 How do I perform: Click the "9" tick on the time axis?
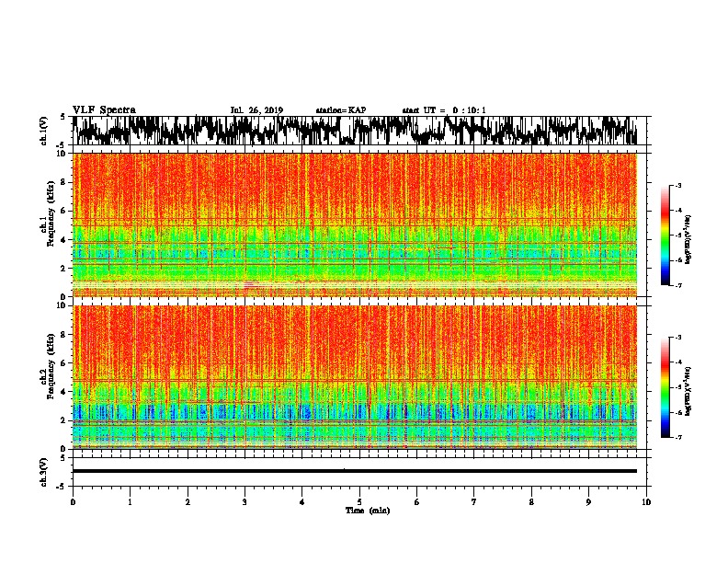[588, 502]
